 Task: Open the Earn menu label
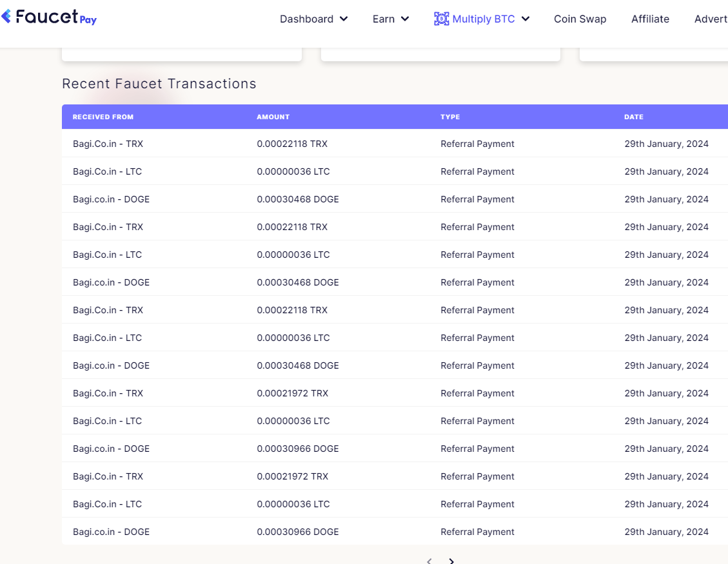pyautogui.click(x=384, y=19)
